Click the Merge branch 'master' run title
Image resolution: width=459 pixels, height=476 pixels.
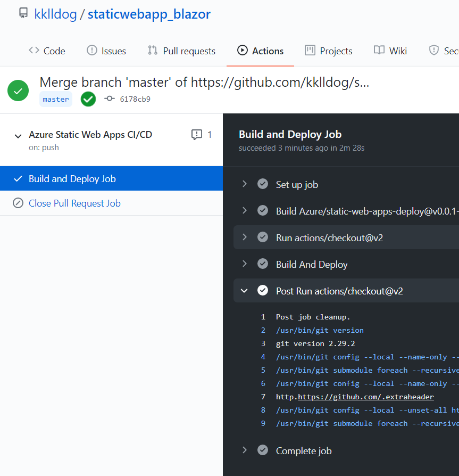coord(204,83)
